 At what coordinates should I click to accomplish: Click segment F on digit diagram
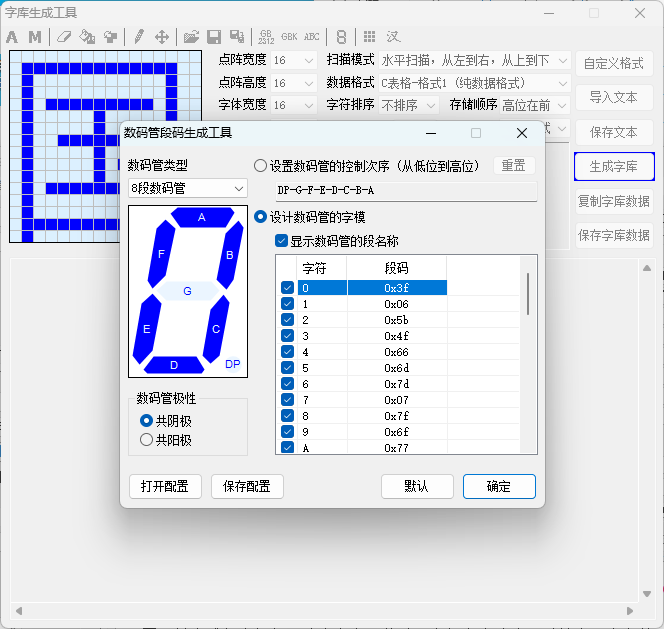coord(161,254)
